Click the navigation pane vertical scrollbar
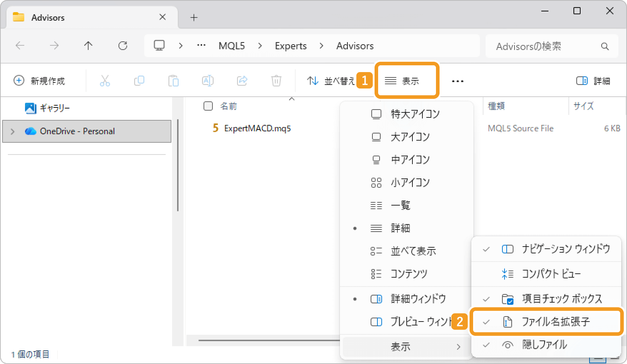Image resolution: width=627 pixels, height=364 pixels. click(177, 165)
